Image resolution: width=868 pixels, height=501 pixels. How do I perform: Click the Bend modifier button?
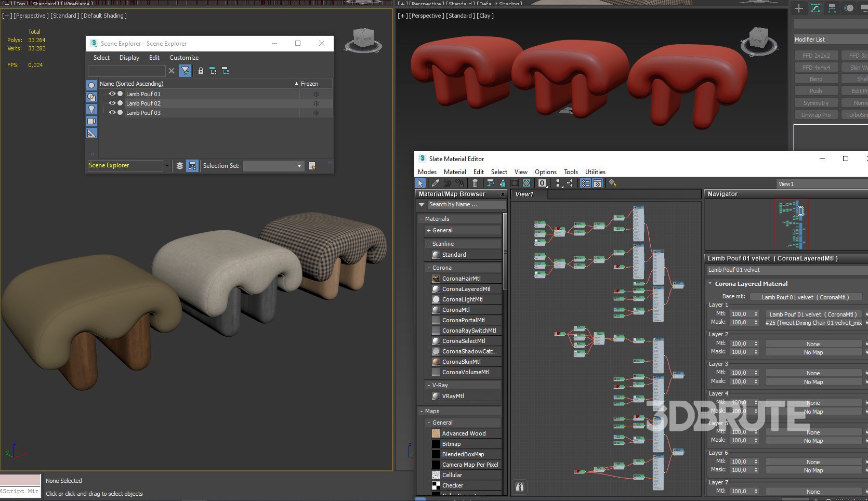816,79
